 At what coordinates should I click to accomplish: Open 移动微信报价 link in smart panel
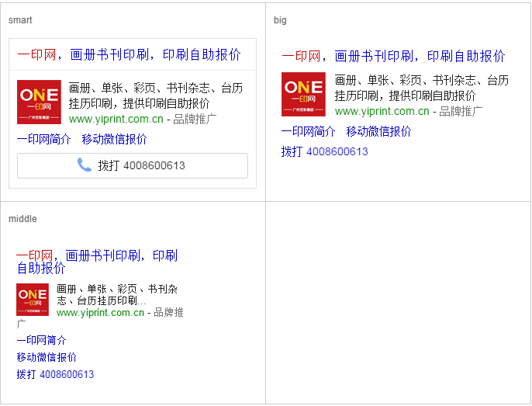coord(114,139)
